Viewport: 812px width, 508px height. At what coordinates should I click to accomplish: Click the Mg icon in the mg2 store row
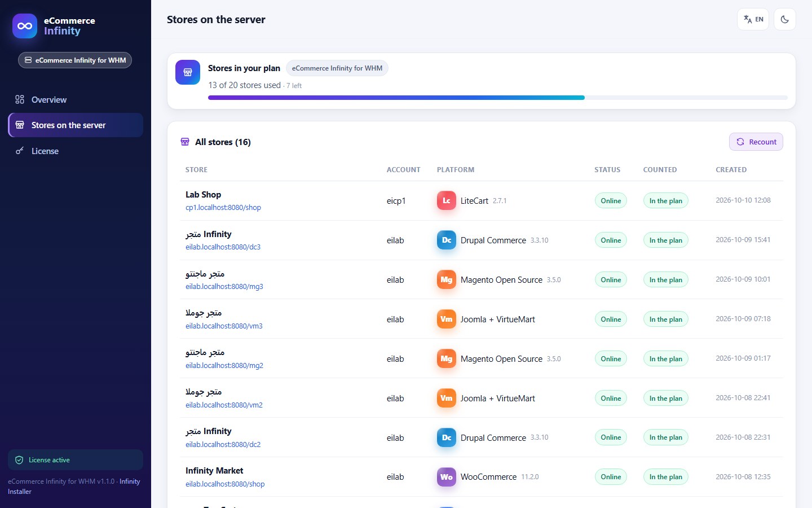446,358
